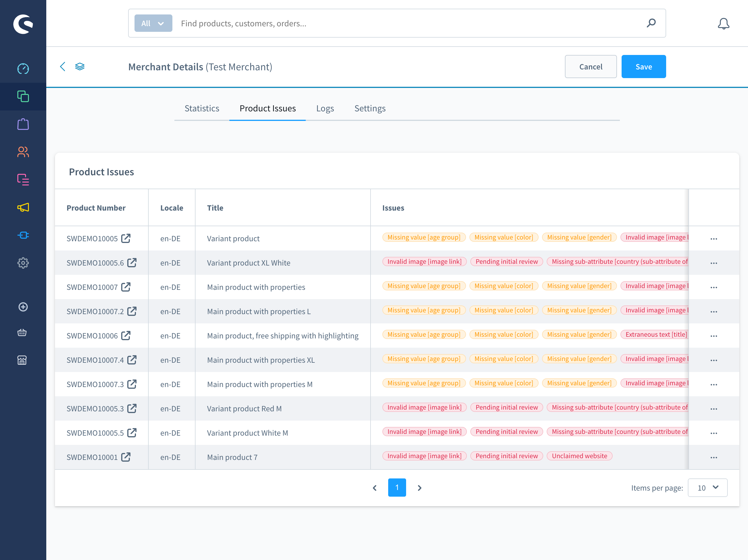Image resolution: width=748 pixels, height=560 pixels.
Task: Open product SWDEMO10005.5 external link icon
Action: pyautogui.click(x=132, y=433)
